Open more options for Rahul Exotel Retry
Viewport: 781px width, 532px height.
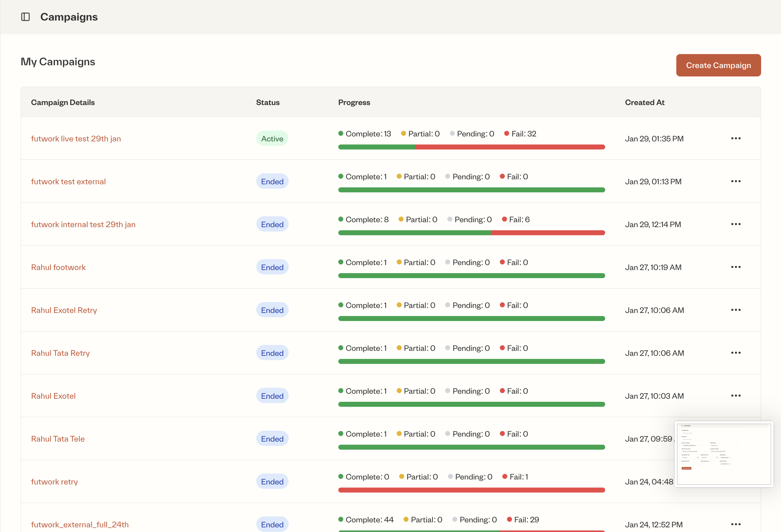pos(736,310)
